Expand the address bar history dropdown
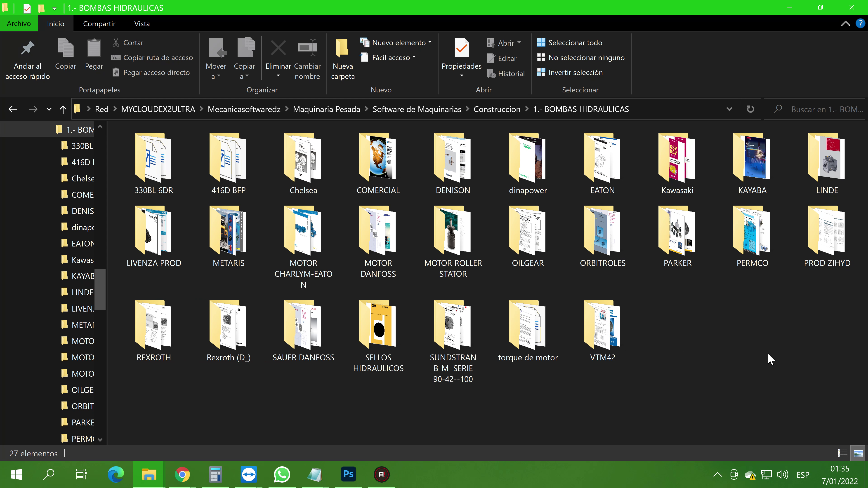The image size is (868, 488). point(729,109)
